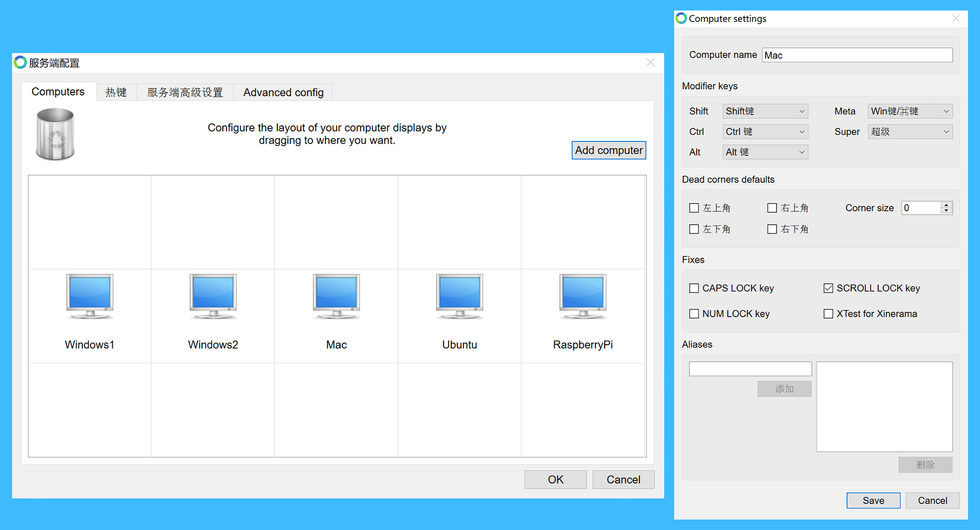Click the Add computer button
The image size is (980, 530).
(x=609, y=150)
